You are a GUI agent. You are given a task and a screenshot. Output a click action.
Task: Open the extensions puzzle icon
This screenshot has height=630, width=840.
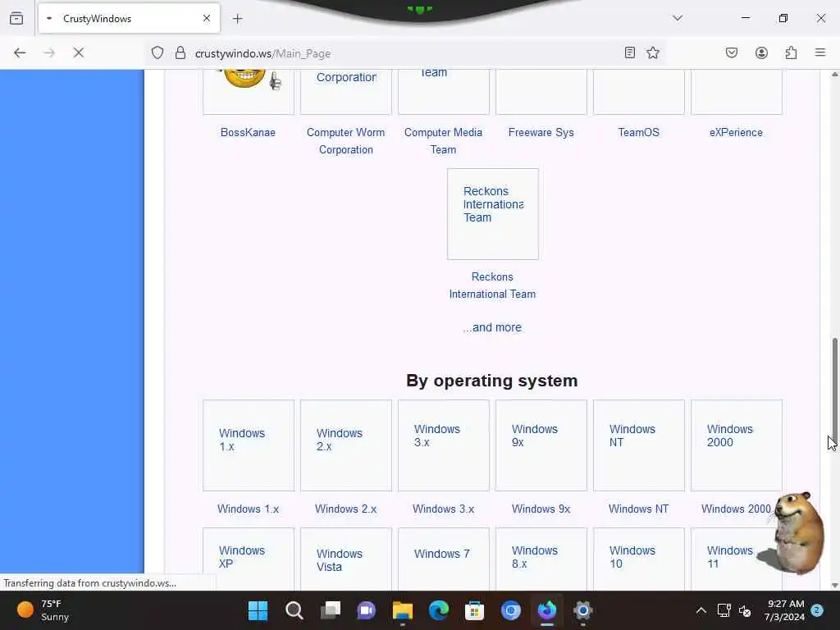tap(791, 52)
